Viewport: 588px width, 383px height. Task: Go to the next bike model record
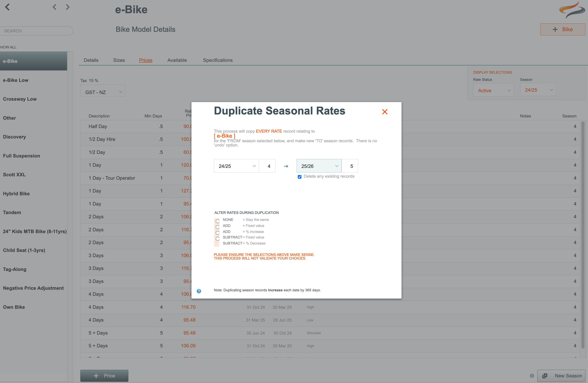point(68,7)
